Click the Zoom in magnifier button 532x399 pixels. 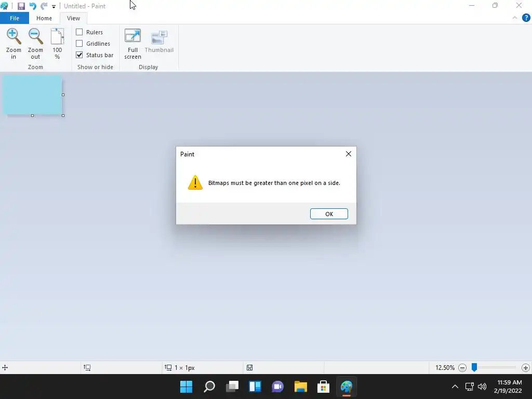click(x=14, y=44)
